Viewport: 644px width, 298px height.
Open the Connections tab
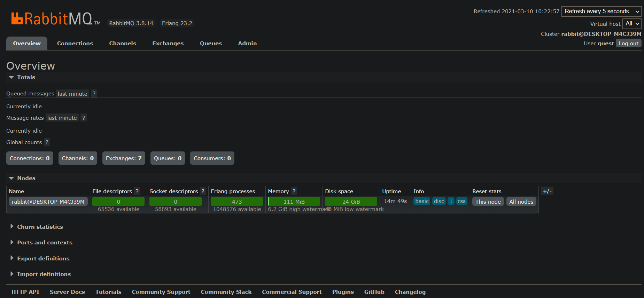pyautogui.click(x=75, y=44)
